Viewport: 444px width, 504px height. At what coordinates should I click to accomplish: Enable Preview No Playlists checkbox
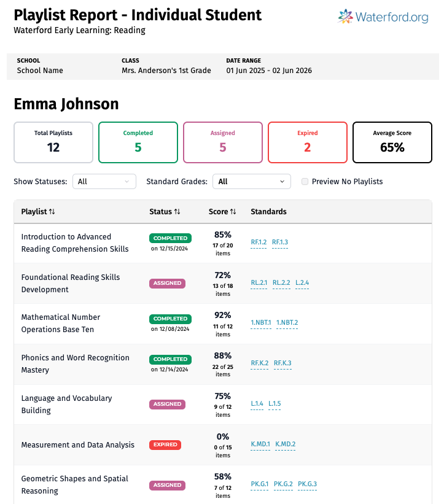305,182
